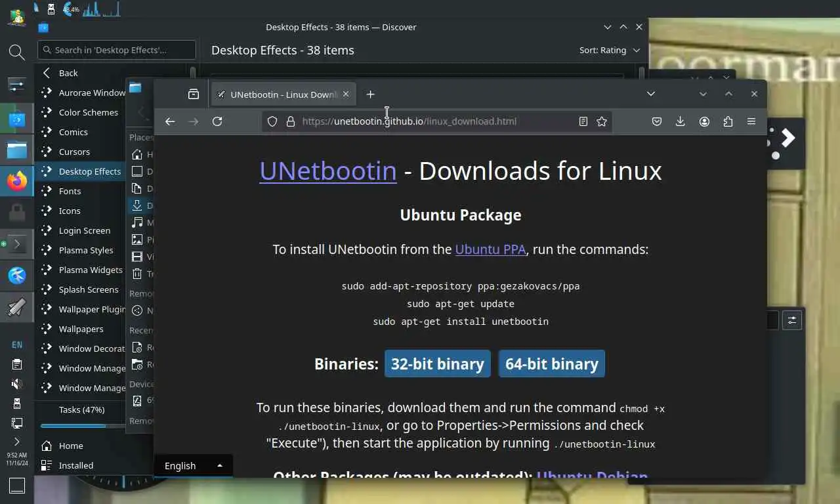Download the 64-bit binary

click(552, 364)
